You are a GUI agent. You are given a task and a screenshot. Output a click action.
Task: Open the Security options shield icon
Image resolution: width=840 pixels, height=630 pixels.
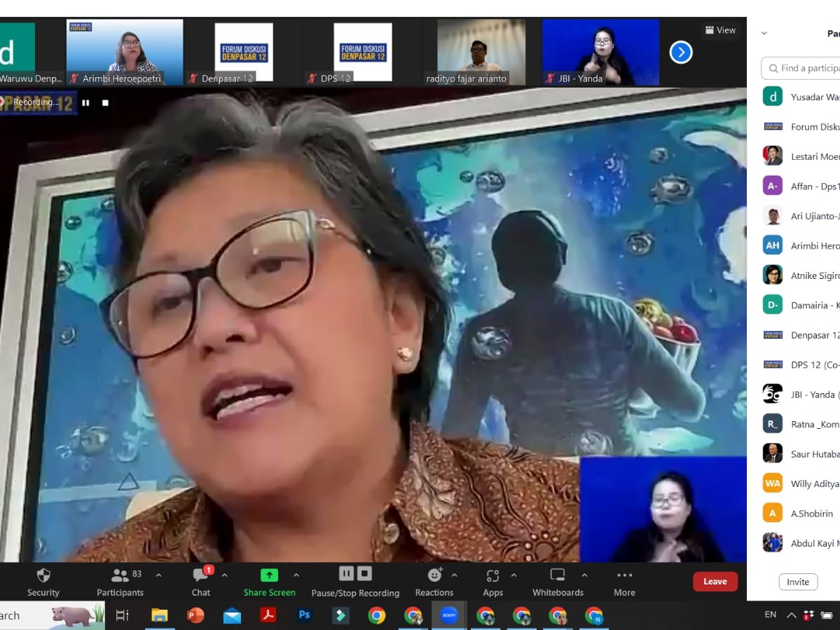[43, 575]
